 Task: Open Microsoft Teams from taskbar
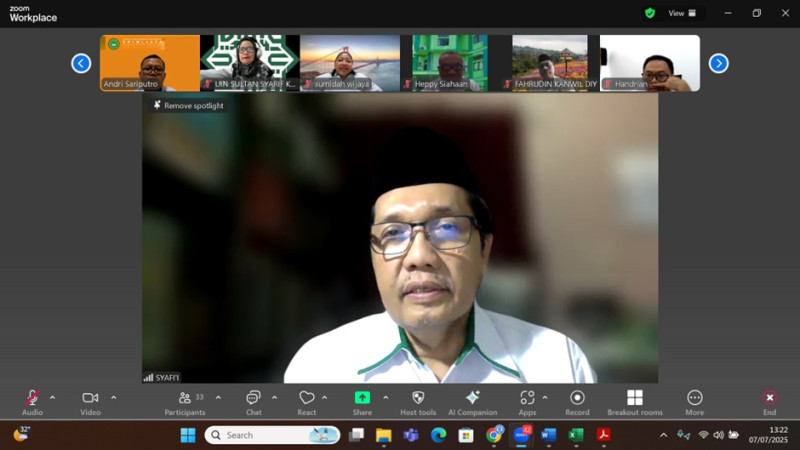[x=411, y=435]
